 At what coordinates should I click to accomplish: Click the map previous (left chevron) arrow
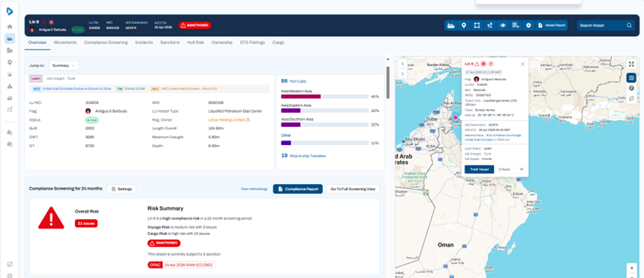pos(402,64)
